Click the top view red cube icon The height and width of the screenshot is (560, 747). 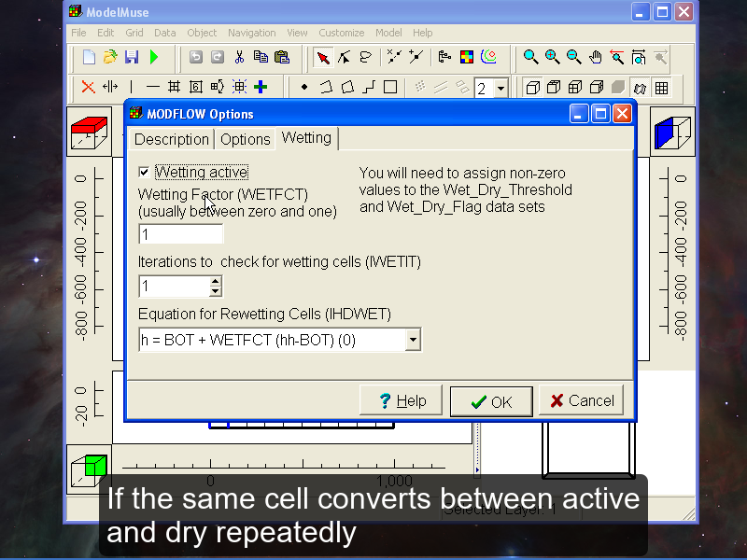click(89, 132)
